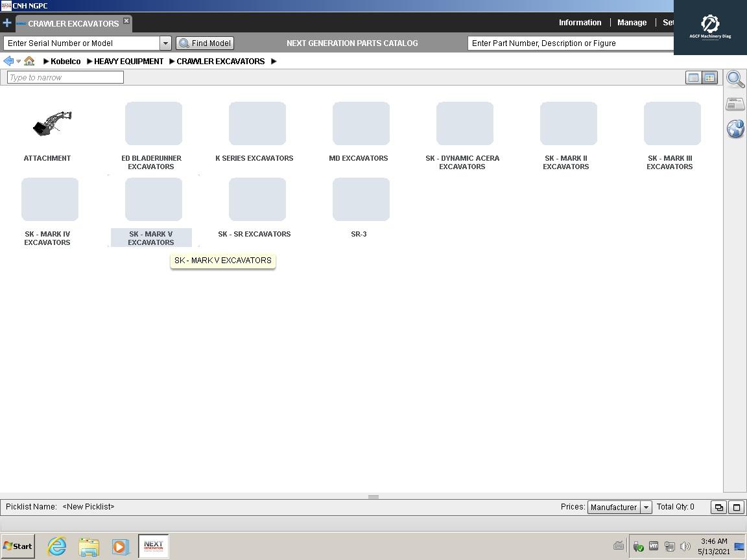Viewport: 747px width, 560px height.
Task: Click the home icon in the breadcrumb bar
Action: tap(29, 61)
